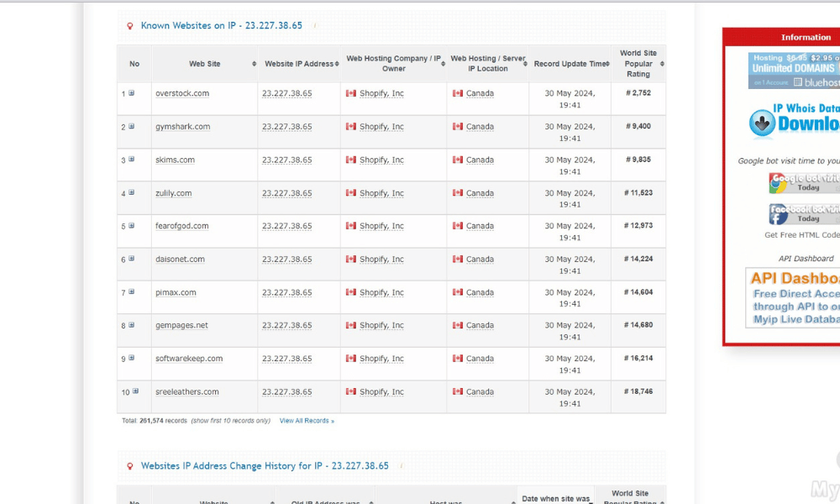Sort by Server IP Location column arrows
Viewport: 840px width, 504px height.
[525, 64]
